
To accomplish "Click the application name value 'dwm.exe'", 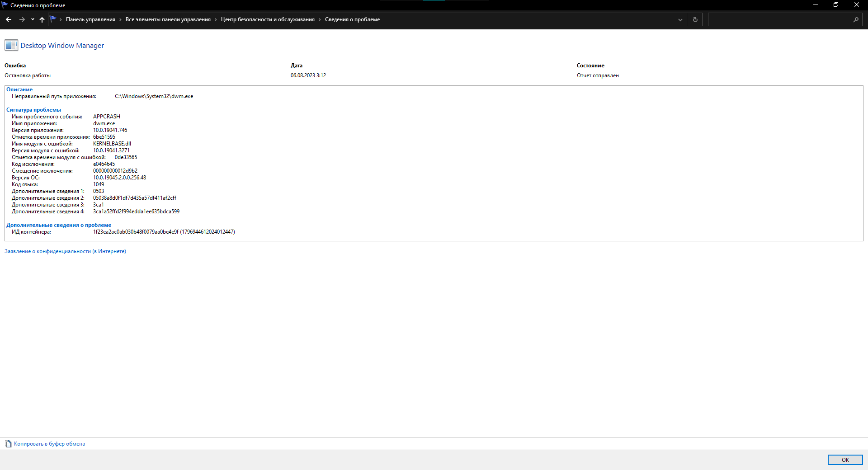I will point(104,123).
